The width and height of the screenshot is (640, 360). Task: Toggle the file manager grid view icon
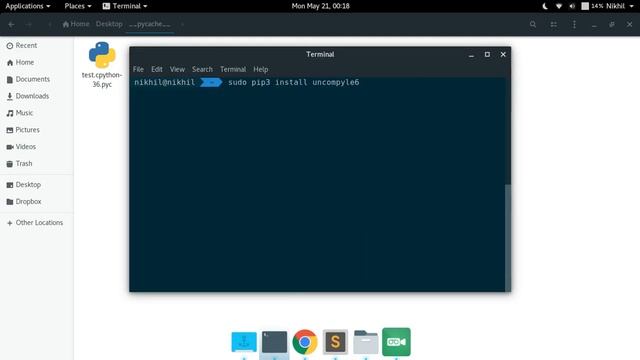click(553, 24)
